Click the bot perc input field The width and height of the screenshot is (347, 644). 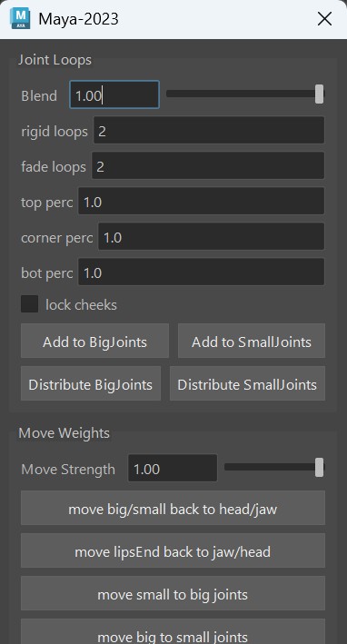202,272
